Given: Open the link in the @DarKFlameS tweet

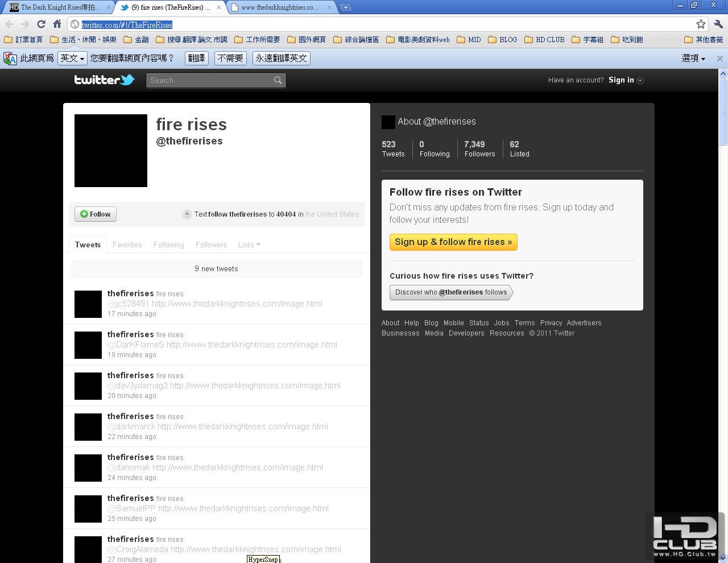Looking at the screenshot, I should [252, 345].
